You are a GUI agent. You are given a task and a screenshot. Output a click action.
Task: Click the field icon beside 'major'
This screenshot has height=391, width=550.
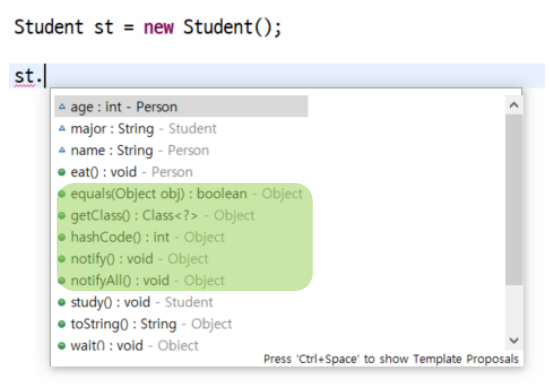point(62,128)
